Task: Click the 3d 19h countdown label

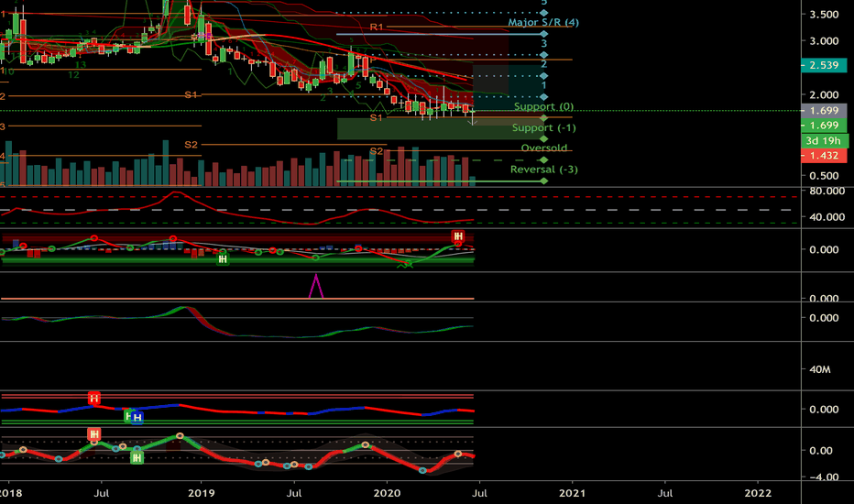Action: click(824, 140)
